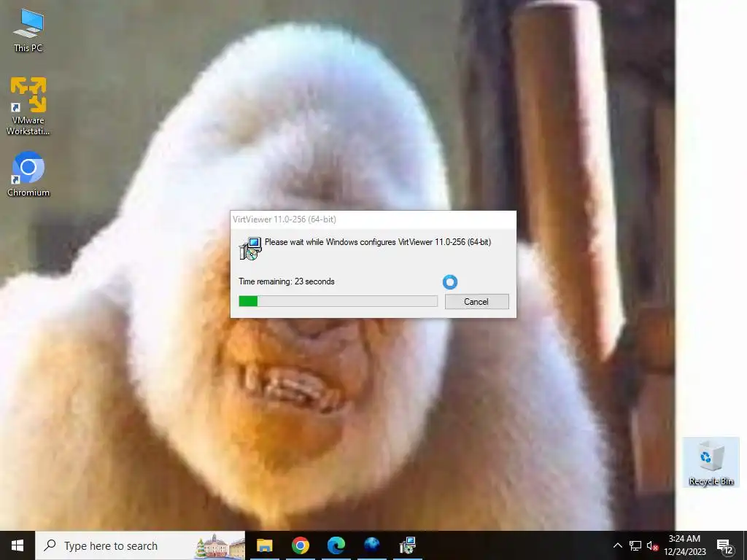Select the 'Time remaining: 23 seconds' text
747x560 pixels.
[x=286, y=281]
